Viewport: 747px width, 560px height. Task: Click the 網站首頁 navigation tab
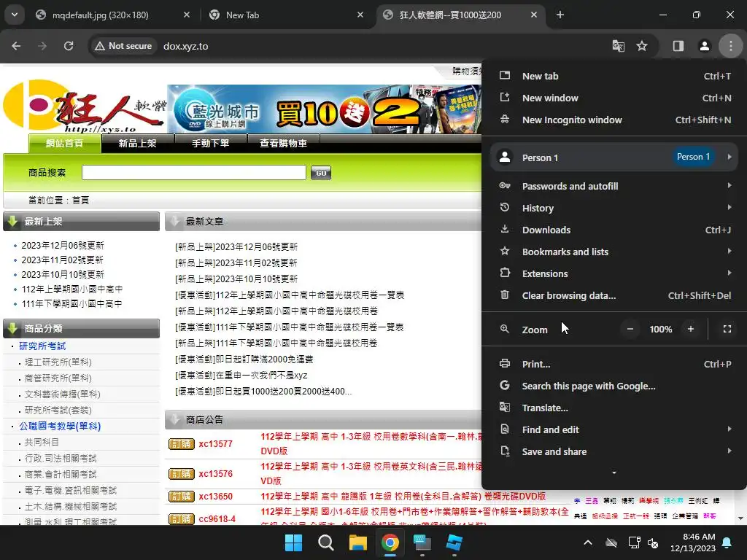[65, 144]
